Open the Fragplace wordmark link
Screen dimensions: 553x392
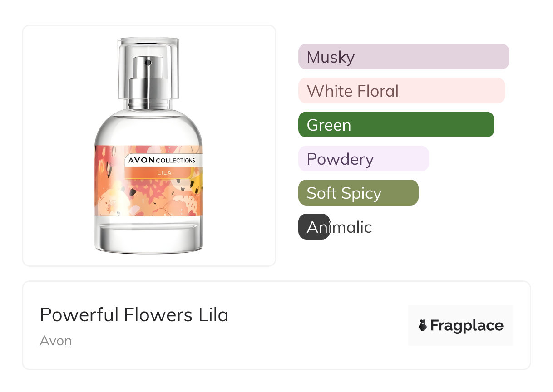(467, 325)
